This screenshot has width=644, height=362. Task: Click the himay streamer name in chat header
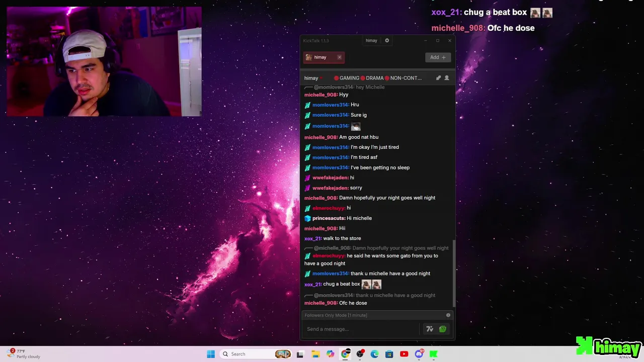(x=311, y=78)
